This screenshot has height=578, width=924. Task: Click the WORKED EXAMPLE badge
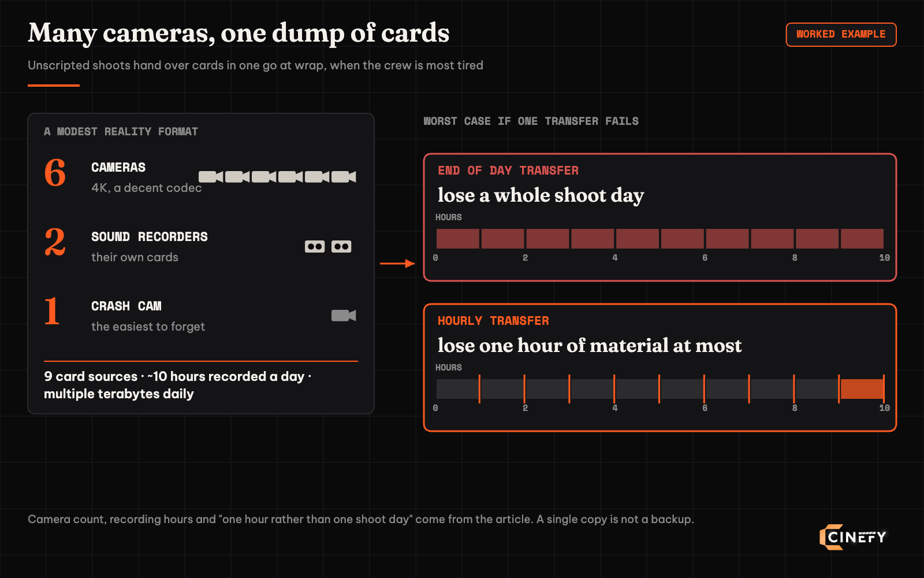click(841, 35)
